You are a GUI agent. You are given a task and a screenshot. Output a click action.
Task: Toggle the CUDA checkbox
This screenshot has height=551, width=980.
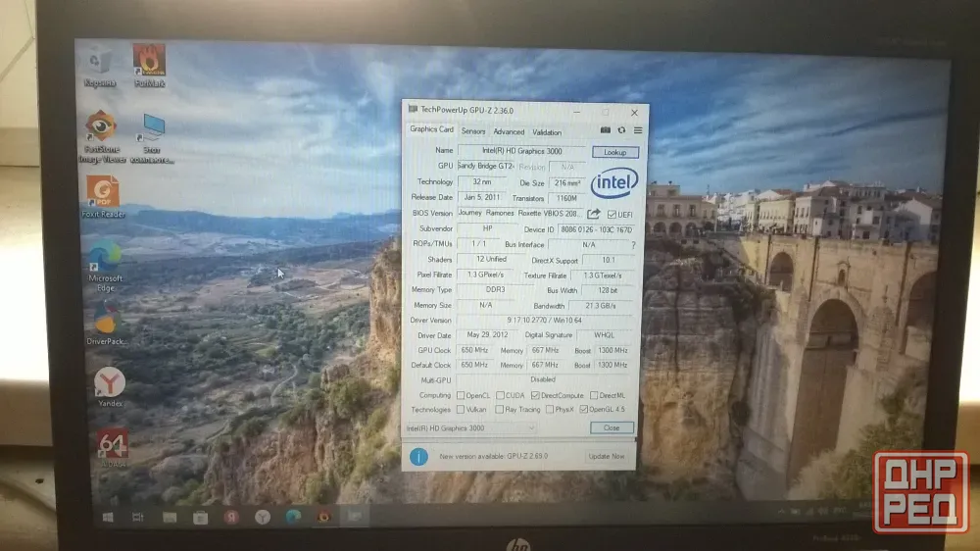tap(500, 395)
